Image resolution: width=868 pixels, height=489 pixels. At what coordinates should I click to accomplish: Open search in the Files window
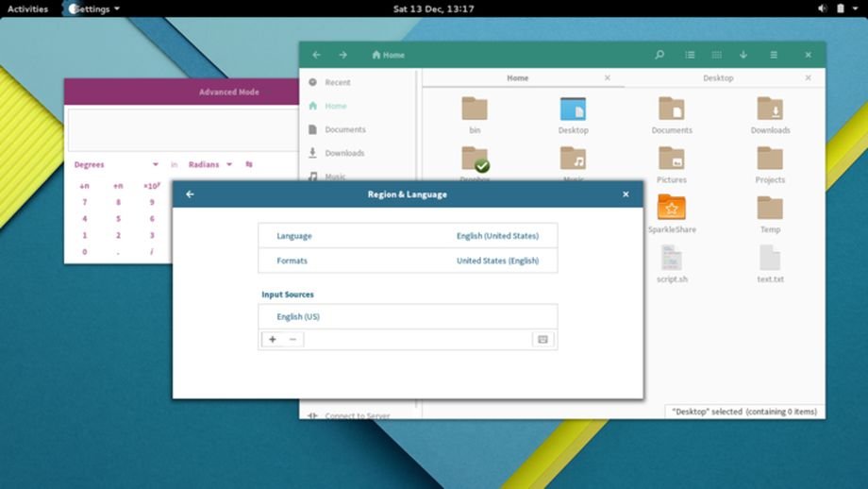coord(659,55)
